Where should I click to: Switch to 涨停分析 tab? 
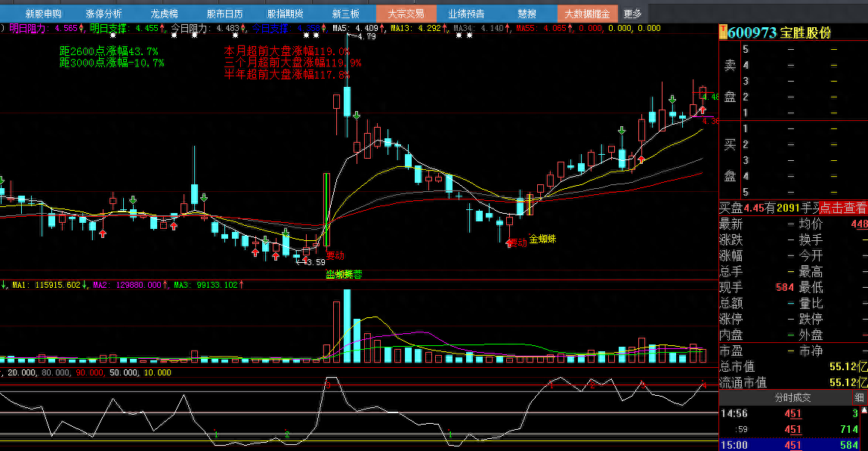coord(103,14)
